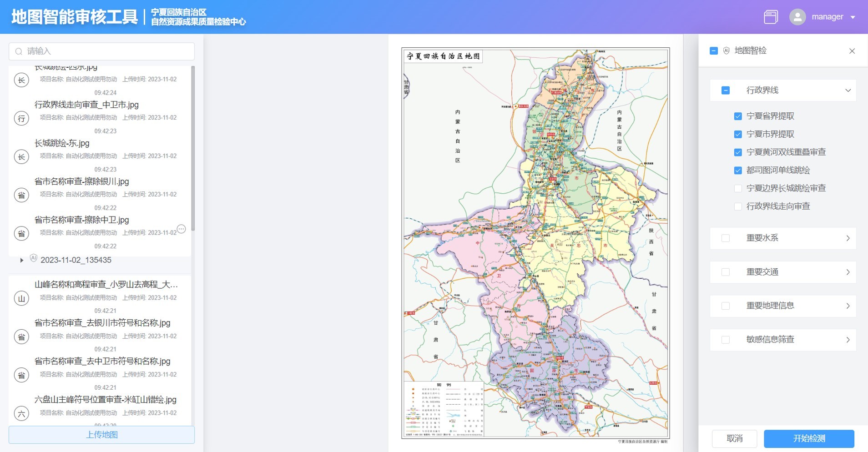Image resolution: width=868 pixels, height=452 pixels.
Task: Click the 2023-11-02_135435 batch label
Action: click(x=76, y=260)
